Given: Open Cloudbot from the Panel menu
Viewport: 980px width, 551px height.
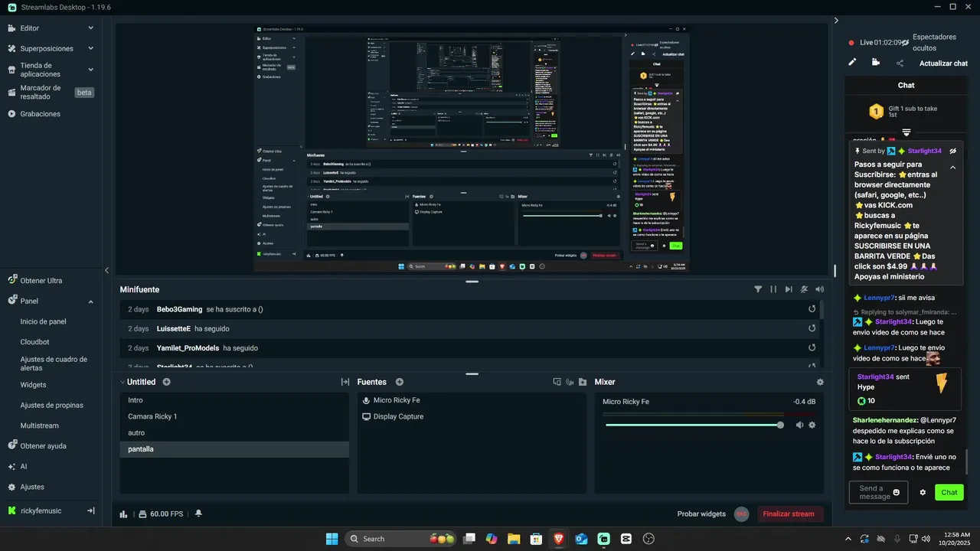Looking at the screenshot, I should 34,342.
